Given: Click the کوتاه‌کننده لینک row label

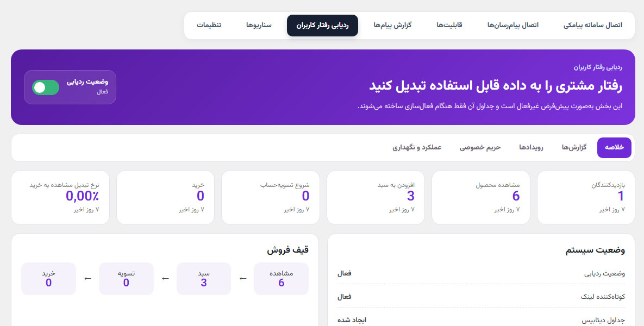Looking at the screenshot, I should click(603, 297).
